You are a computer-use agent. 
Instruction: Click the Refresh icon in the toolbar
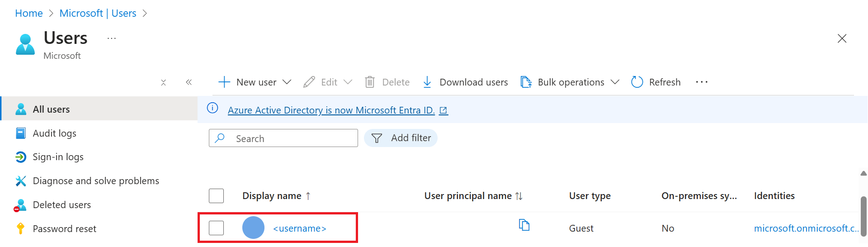637,82
